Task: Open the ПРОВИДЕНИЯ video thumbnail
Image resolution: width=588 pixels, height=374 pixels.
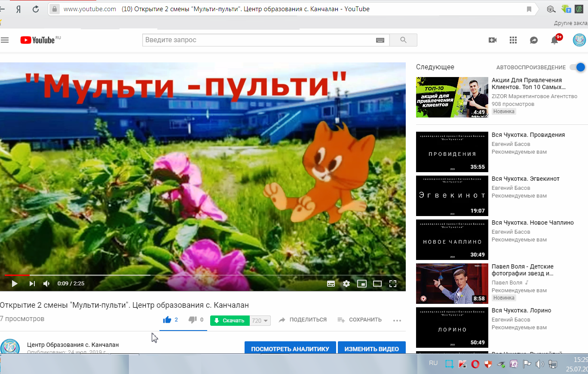Action: point(452,152)
